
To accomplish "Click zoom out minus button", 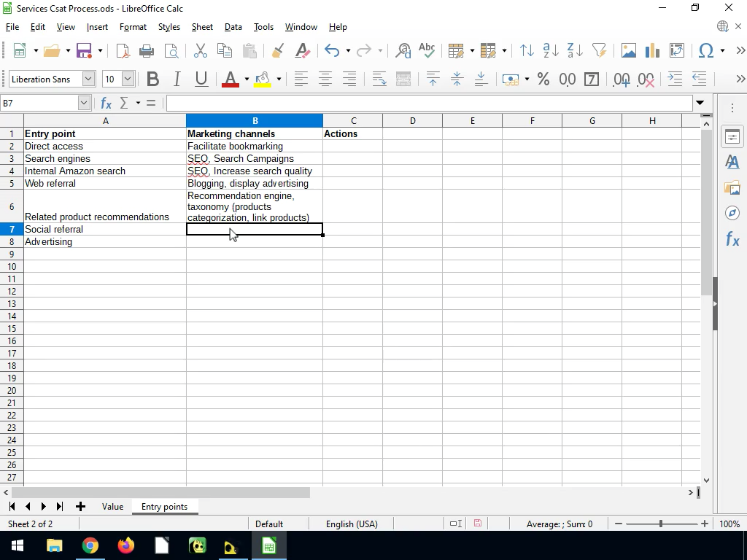I will coord(619,524).
